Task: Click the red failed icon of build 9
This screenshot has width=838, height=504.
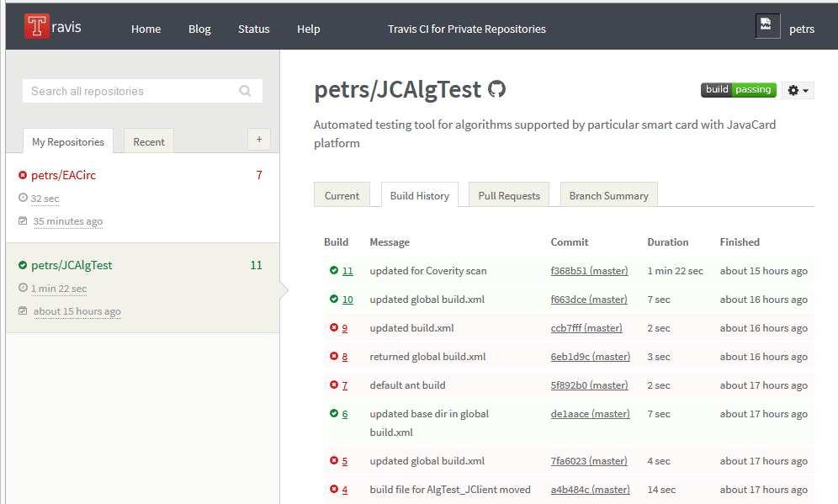Action: (334, 327)
